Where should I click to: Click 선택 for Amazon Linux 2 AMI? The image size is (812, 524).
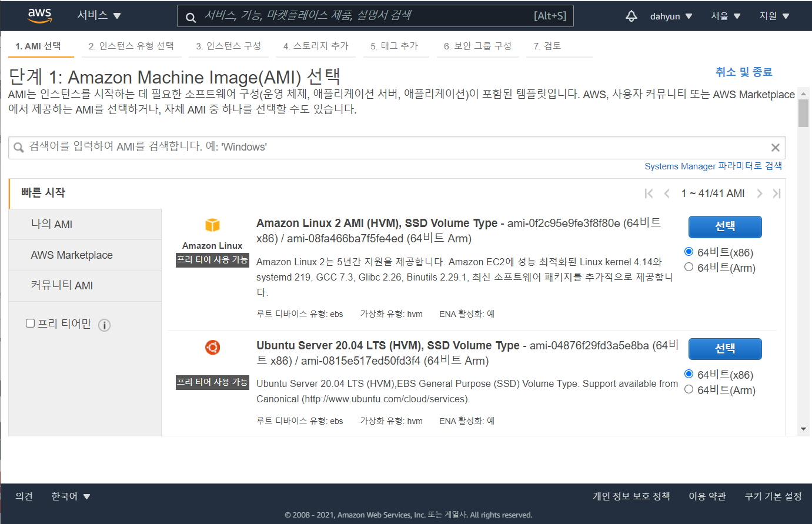(x=725, y=226)
